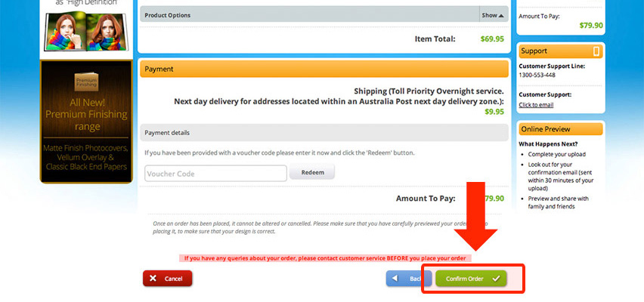Click the phone icon in the Support header
Viewport: 644px width, 302px height.
coord(596,51)
